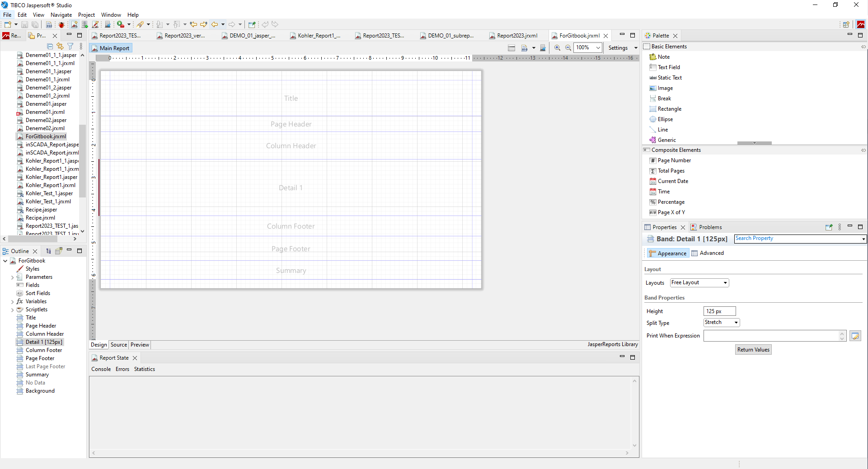Click the New wizard toolbar icon

point(8,24)
